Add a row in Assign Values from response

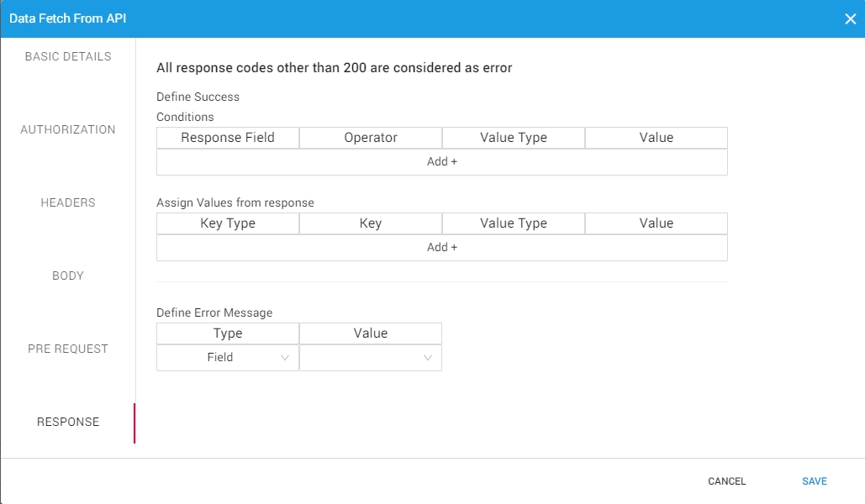442,247
